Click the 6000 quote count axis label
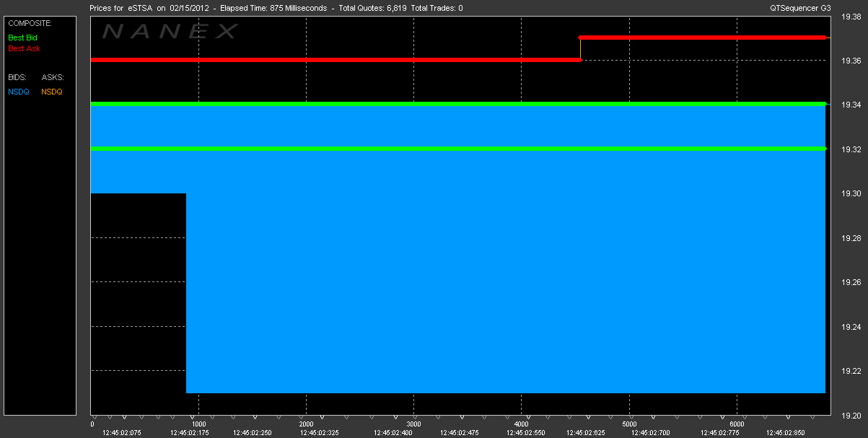 click(x=737, y=424)
